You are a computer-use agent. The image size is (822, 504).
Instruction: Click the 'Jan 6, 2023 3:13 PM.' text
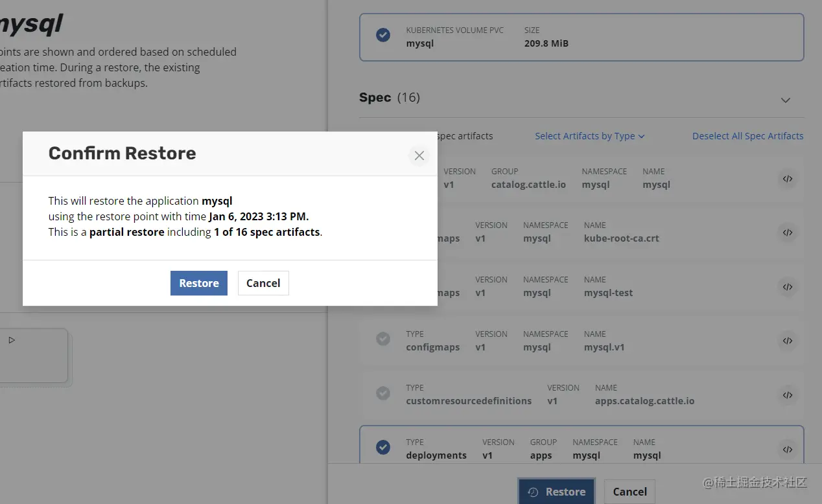coord(259,216)
